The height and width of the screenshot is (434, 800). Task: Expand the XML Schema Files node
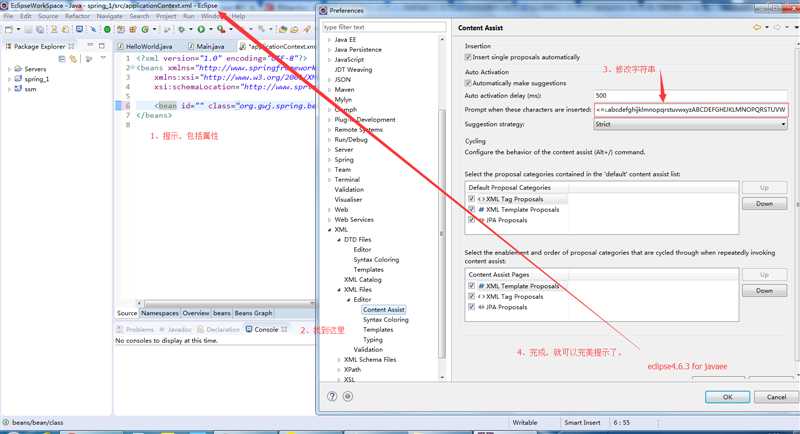[x=339, y=360]
